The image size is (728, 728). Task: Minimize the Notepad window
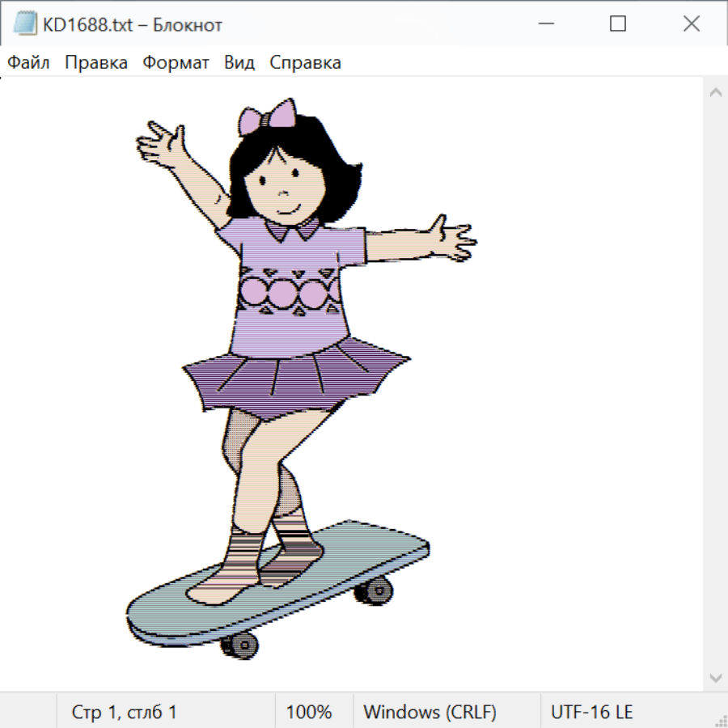(544, 24)
